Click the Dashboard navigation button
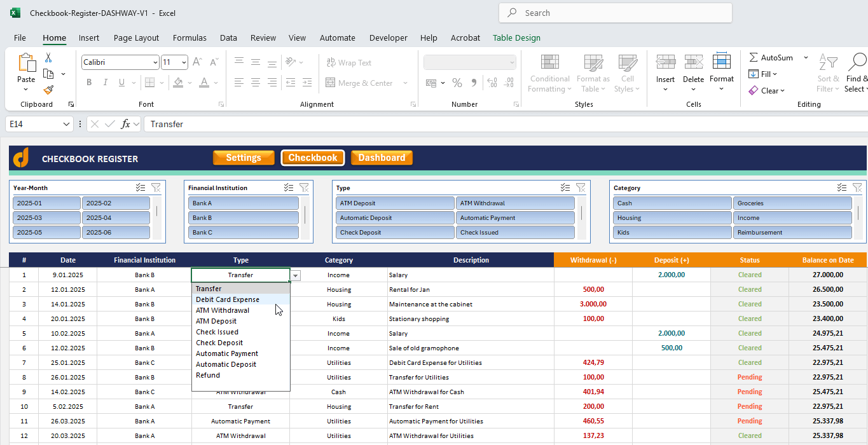The height and width of the screenshot is (445, 868). (382, 158)
